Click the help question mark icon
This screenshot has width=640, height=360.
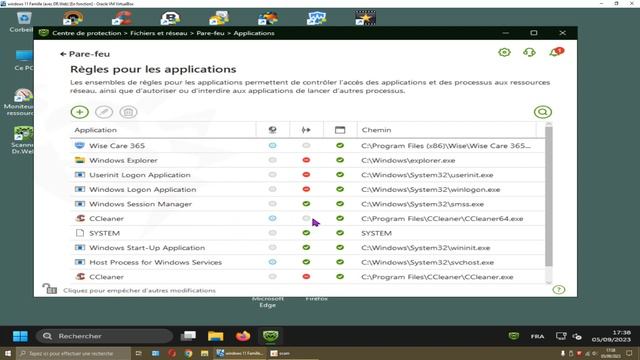(558, 290)
